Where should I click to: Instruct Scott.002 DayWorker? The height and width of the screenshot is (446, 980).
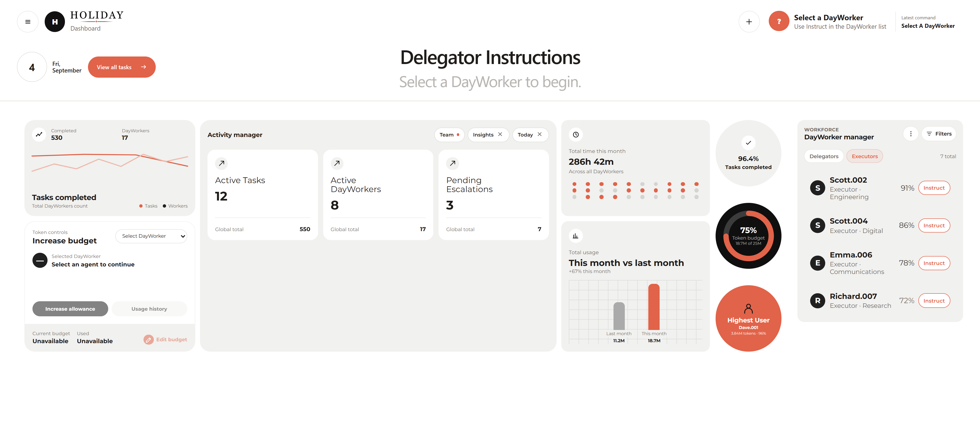(934, 188)
